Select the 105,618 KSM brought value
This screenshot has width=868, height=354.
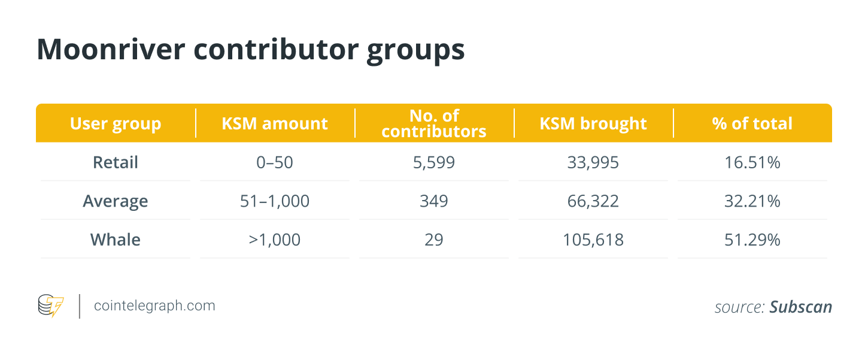(593, 240)
